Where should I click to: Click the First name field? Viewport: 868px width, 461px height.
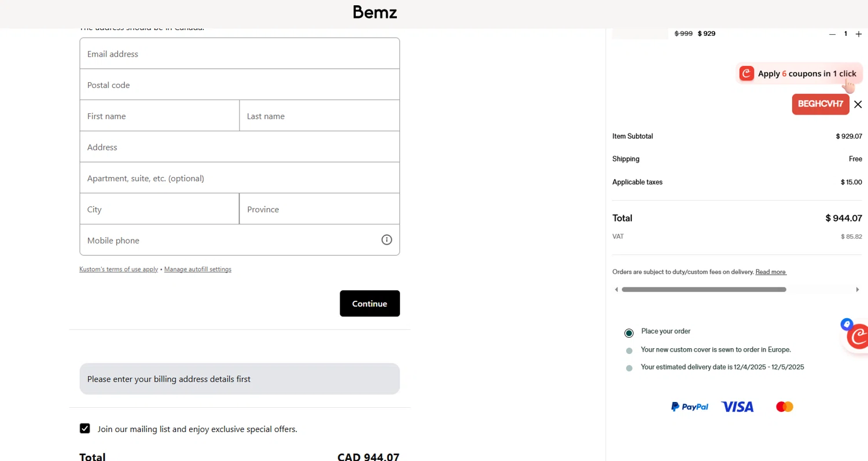(x=160, y=116)
